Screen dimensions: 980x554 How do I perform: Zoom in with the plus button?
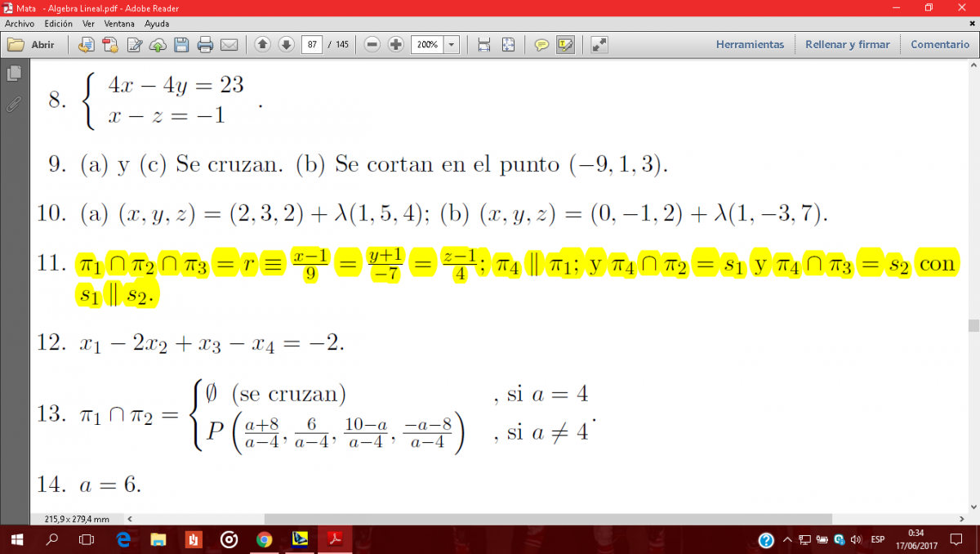point(396,44)
